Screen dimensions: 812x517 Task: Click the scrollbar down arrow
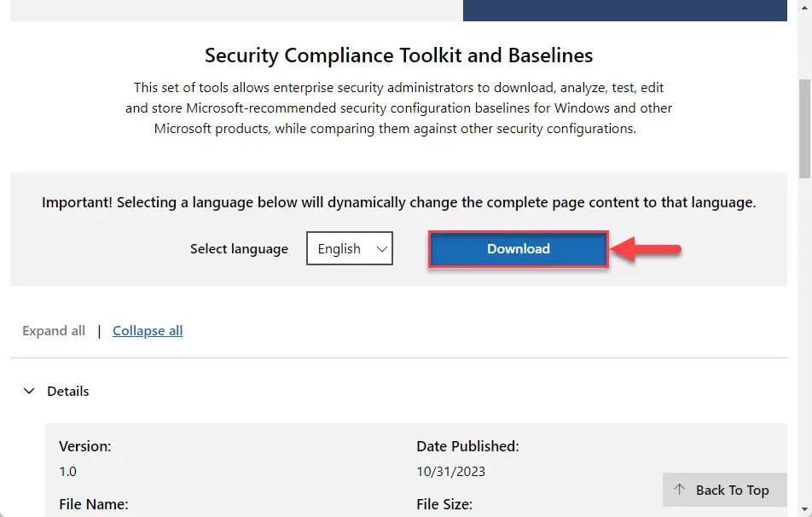point(804,509)
